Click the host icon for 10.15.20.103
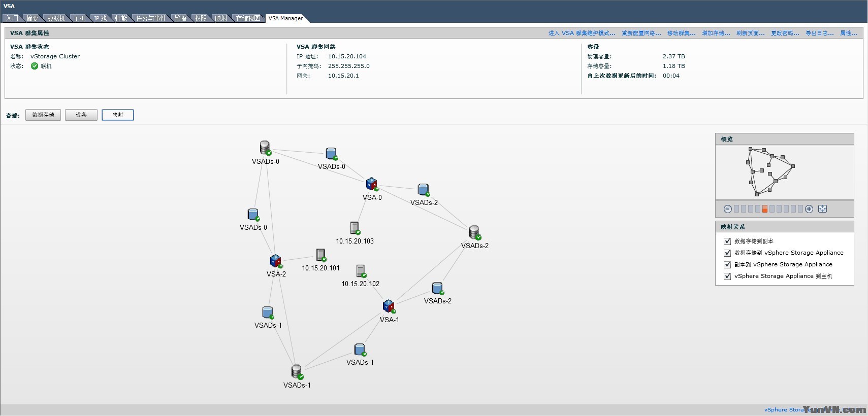Screen dimensions: 868x416 [x=355, y=228]
